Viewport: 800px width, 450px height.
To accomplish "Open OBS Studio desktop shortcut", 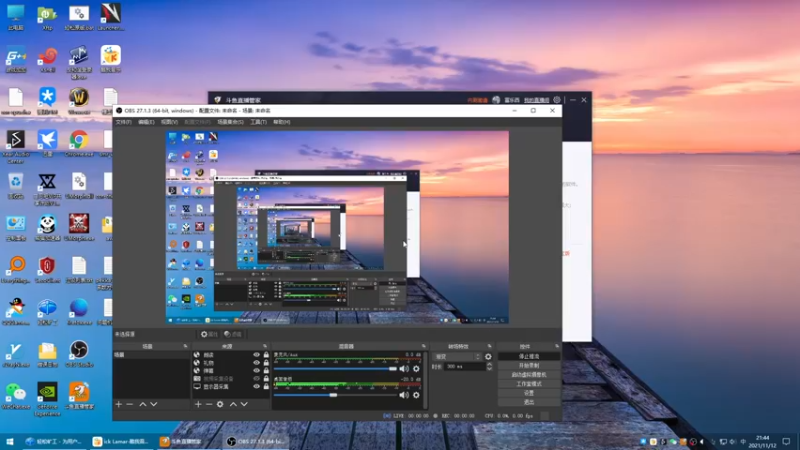I will (79, 354).
